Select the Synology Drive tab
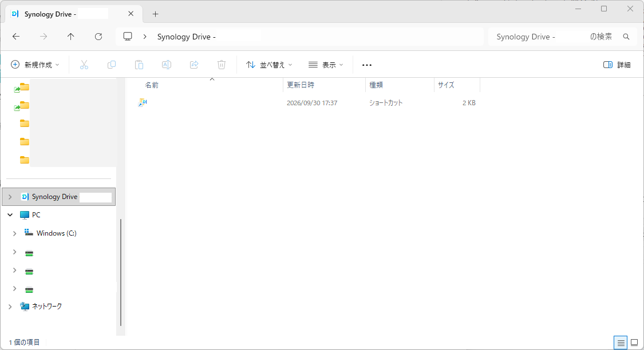644x350 pixels. (x=74, y=14)
